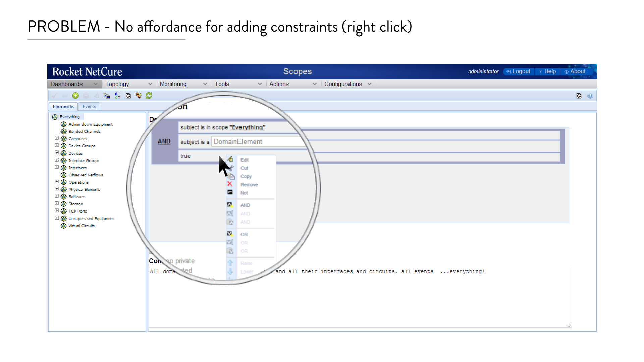Expand the Campuses tree node
The height and width of the screenshot is (362, 644).
tap(57, 138)
